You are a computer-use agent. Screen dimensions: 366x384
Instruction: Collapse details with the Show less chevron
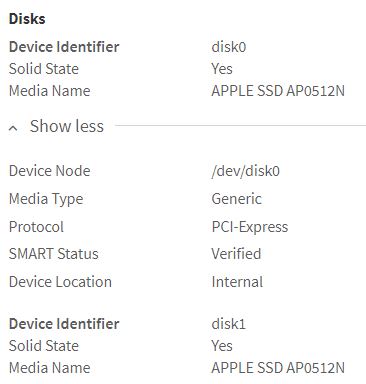click(13, 127)
